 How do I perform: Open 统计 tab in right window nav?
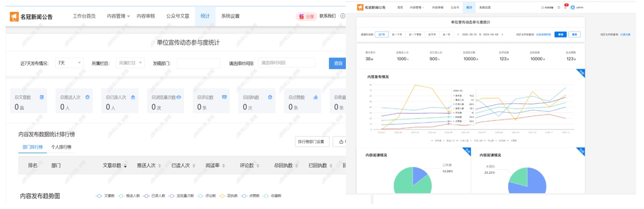click(x=469, y=7)
